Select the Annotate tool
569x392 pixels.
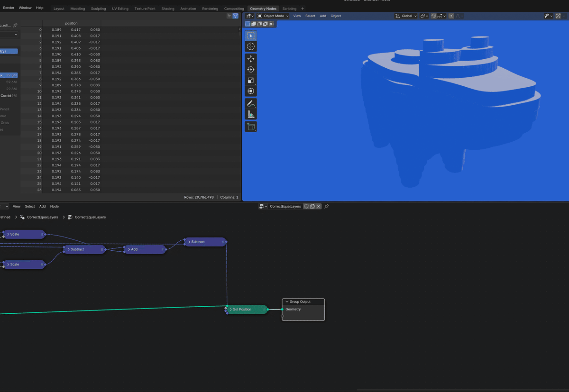[251, 103]
